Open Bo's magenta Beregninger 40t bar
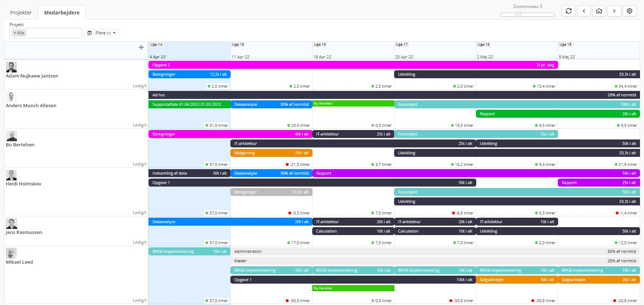The height and width of the screenshot is (305, 644). tap(230, 134)
